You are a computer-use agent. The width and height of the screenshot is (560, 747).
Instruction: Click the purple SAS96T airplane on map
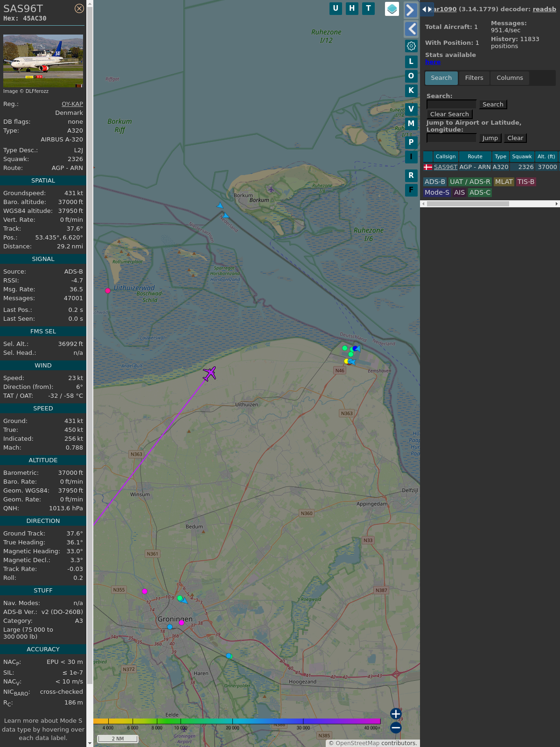[x=210, y=373]
